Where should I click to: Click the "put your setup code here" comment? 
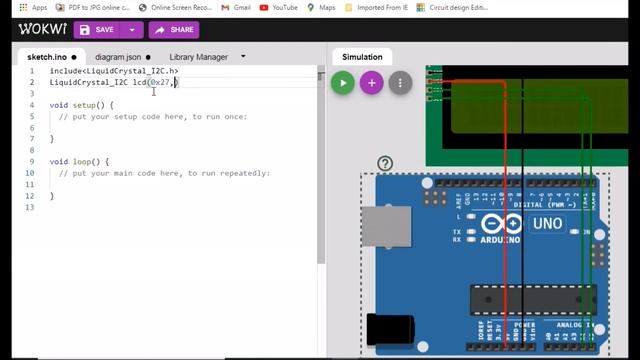tap(153, 117)
